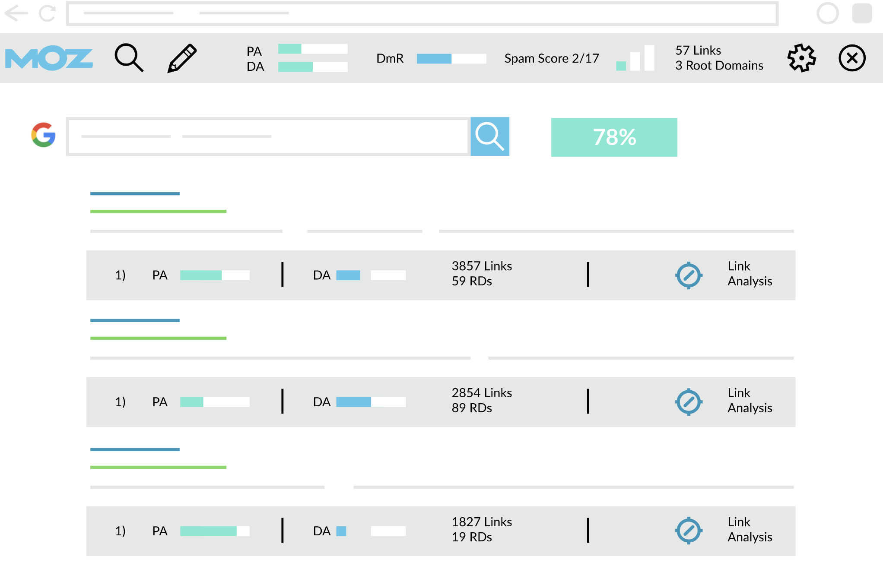This screenshot has height=588, width=883.
Task: Select the pencil highlight tool
Action: (x=182, y=58)
